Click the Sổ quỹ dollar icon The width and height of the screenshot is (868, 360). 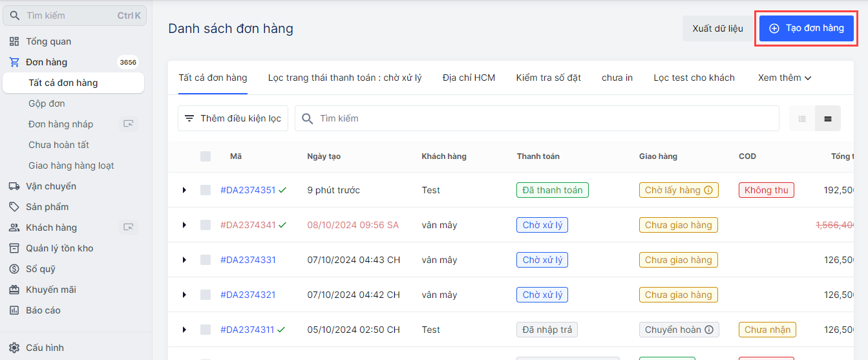(14, 269)
